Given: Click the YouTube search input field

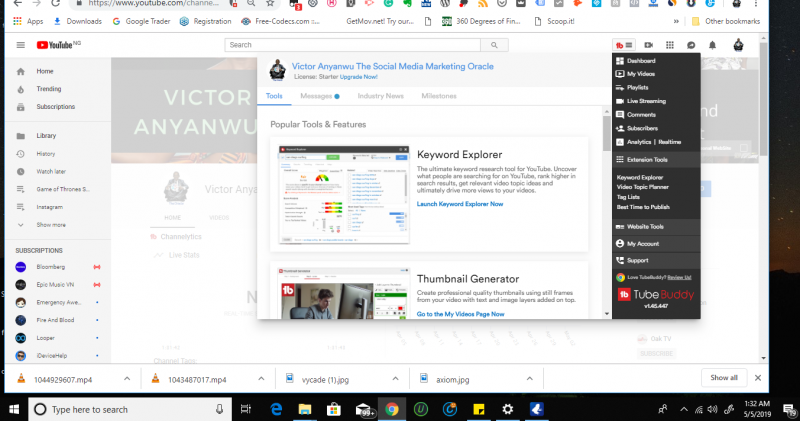Looking at the screenshot, I should tap(352, 45).
